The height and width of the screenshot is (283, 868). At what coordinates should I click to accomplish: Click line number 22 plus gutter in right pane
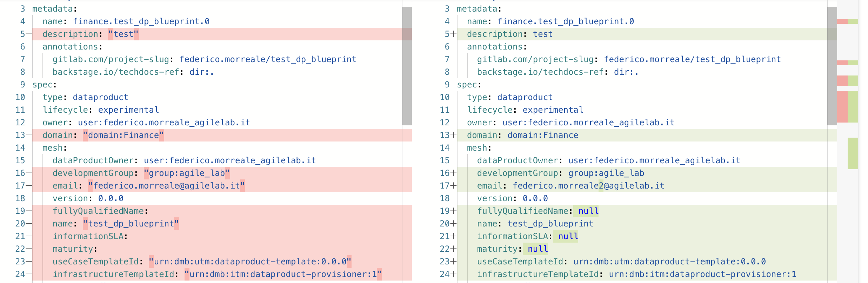point(448,249)
